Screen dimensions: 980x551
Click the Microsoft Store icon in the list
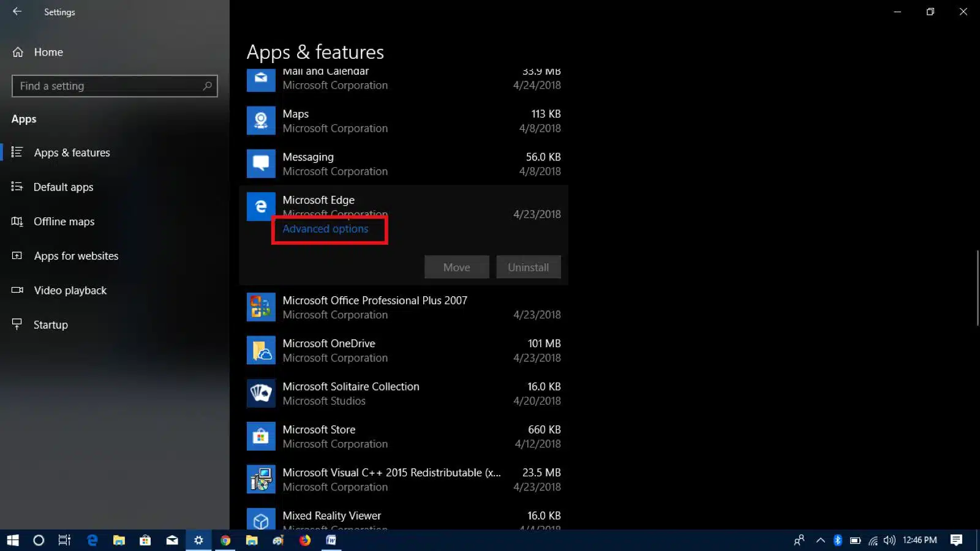click(x=261, y=436)
